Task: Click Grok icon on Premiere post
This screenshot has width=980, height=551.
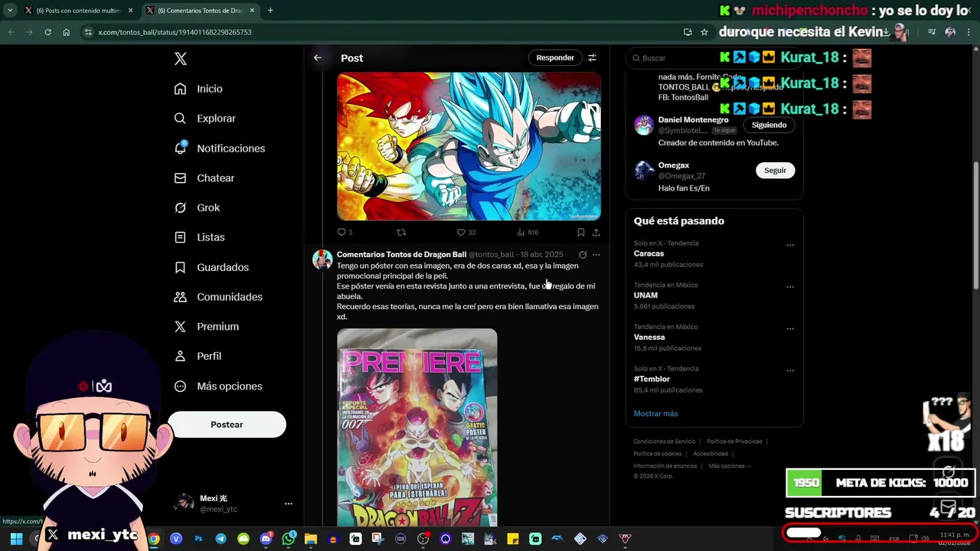Action: [x=583, y=255]
